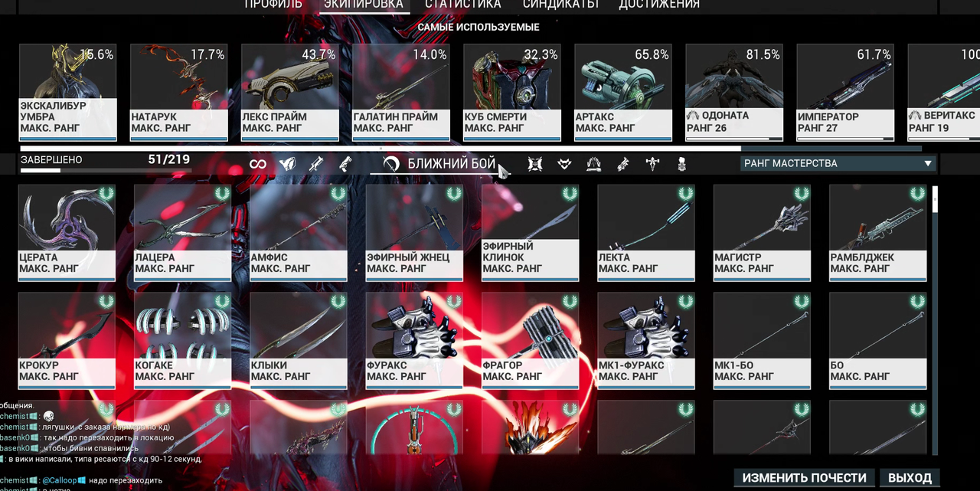Open the СТАТИСТИКА tab
This screenshot has width=980, height=491.
[x=463, y=5]
